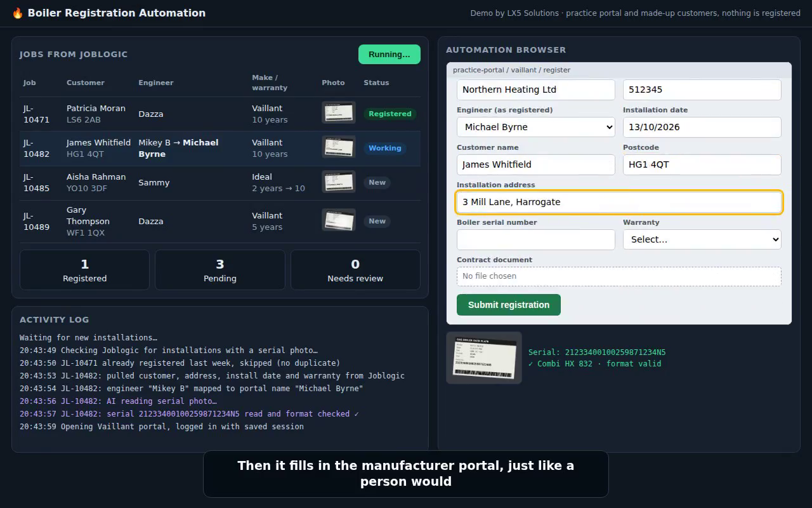
Task: Click the "Combi HX 832 · format valid" line
Action: click(x=595, y=364)
